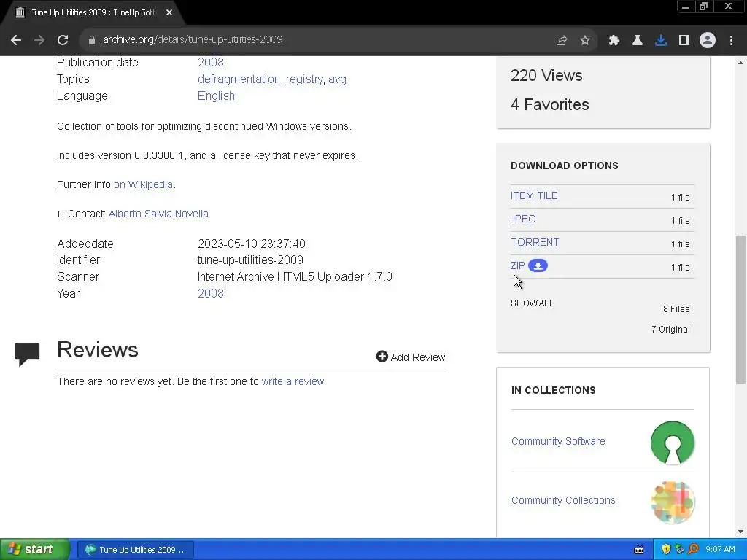The image size is (747, 560).
Task: Click the Tune Up Utilities 2009 taskbar button
Action: [135, 550]
